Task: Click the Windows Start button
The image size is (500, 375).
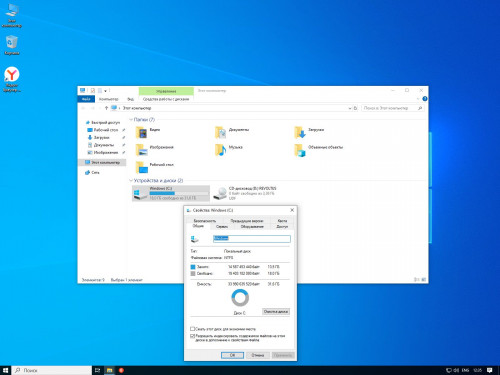Action: (x=5, y=370)
